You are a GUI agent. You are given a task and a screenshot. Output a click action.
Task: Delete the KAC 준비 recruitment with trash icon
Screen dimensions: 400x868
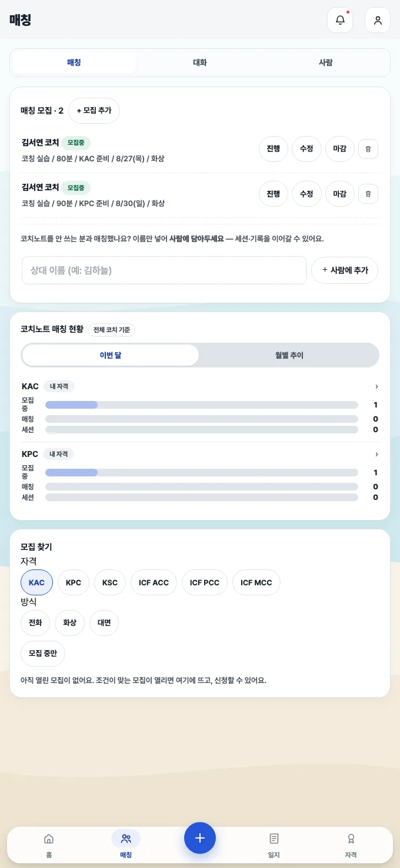368,149
